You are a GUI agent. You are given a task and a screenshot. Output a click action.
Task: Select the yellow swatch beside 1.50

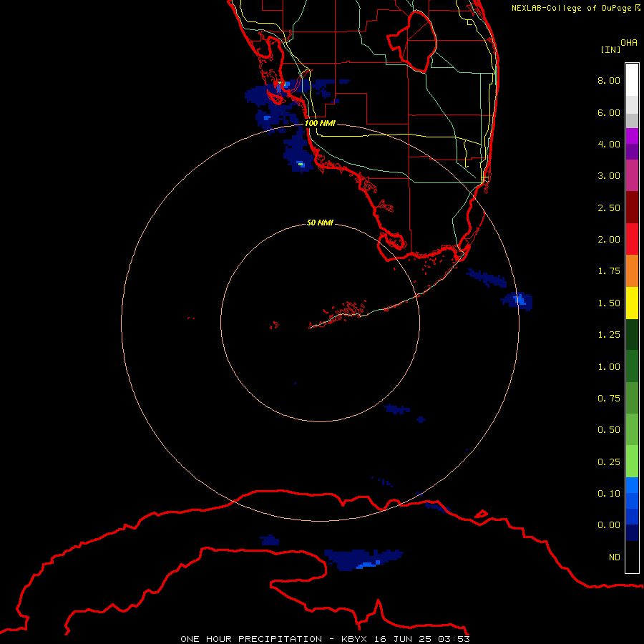tap(632, 303)
